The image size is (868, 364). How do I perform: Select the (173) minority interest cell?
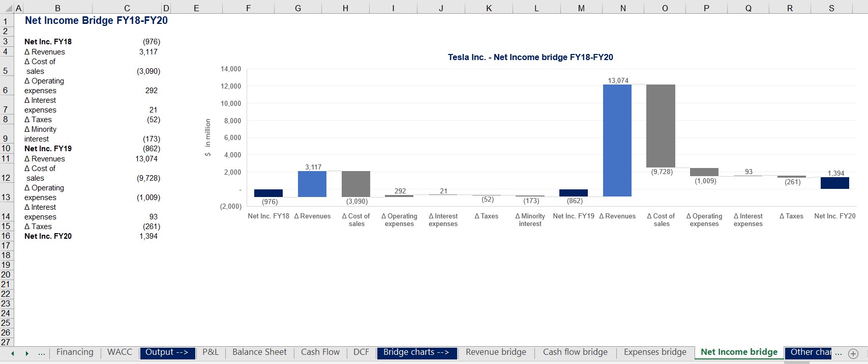[x=151, y=139]
